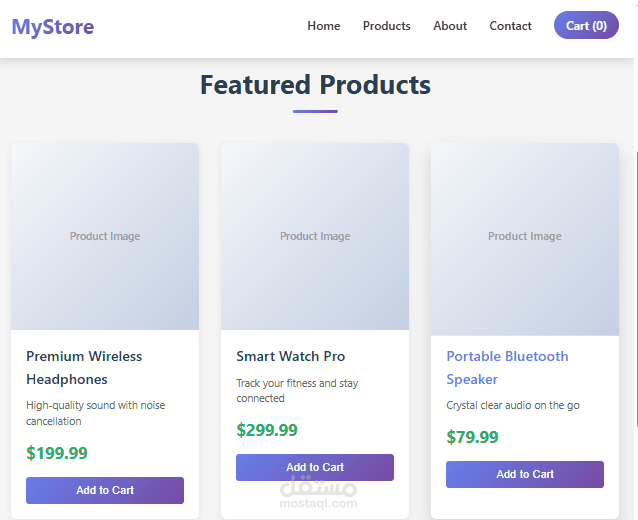The image size is (638, 520).
Task: Navigate to the Contact page
Action: (x=510, y=26)
